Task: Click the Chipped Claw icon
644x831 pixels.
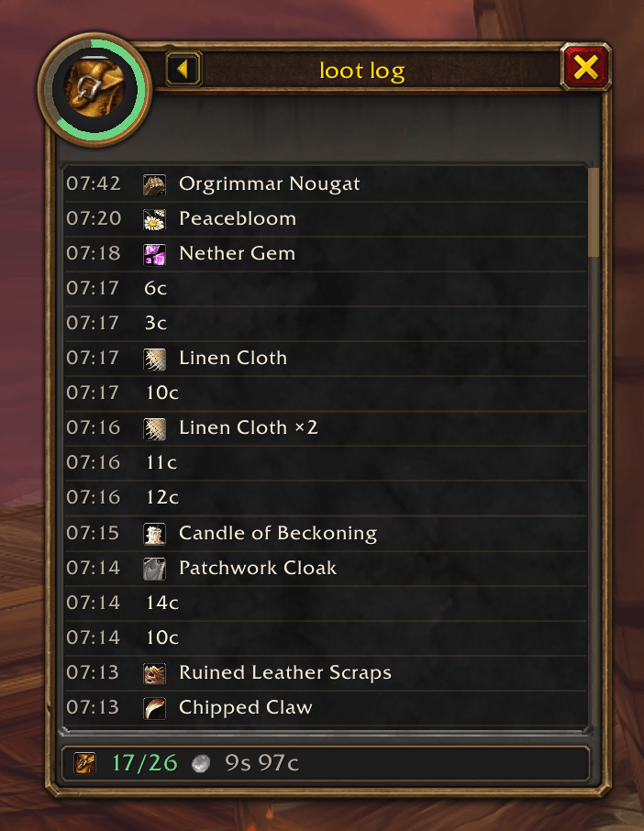Action: click(x=154, y=708)
